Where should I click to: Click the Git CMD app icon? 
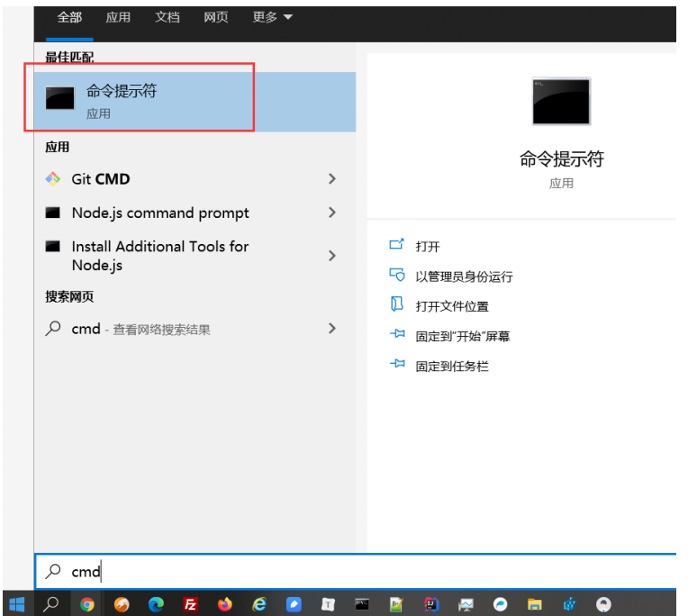53,179
